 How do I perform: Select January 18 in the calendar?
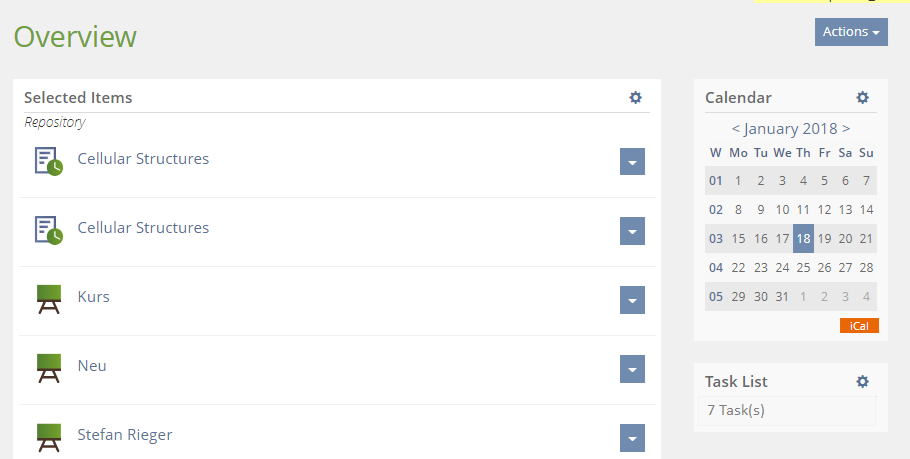803,238
